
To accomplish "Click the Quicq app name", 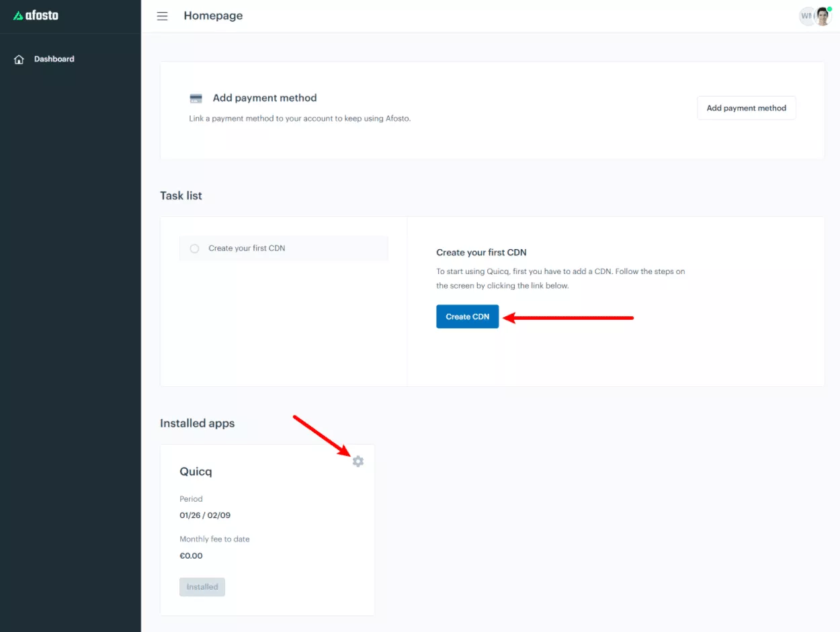I will [x=196, y=471].
